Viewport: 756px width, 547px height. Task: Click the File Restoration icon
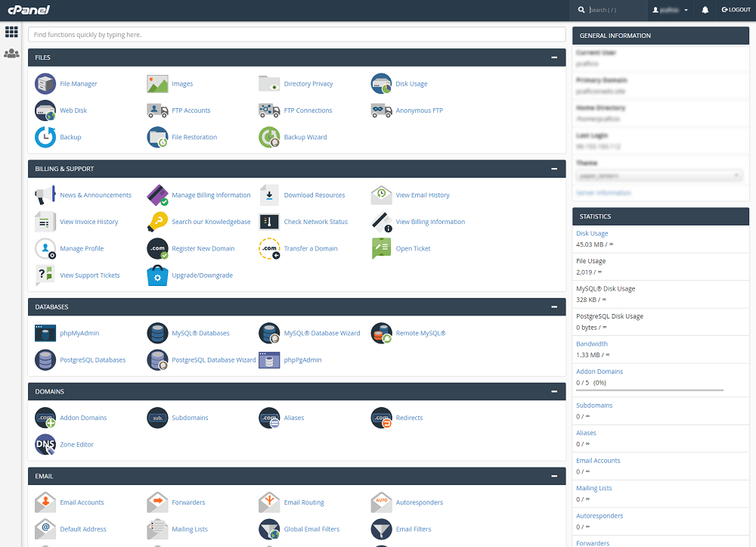click(157, 137)
